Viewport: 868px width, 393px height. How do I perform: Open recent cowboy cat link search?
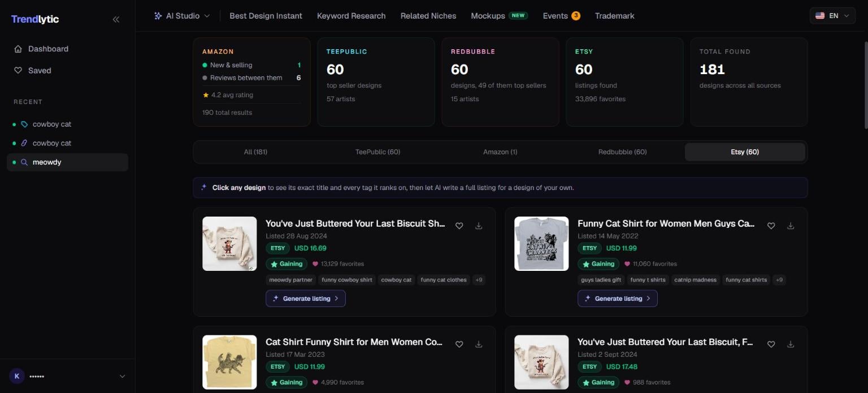click(x=67, y=143)
